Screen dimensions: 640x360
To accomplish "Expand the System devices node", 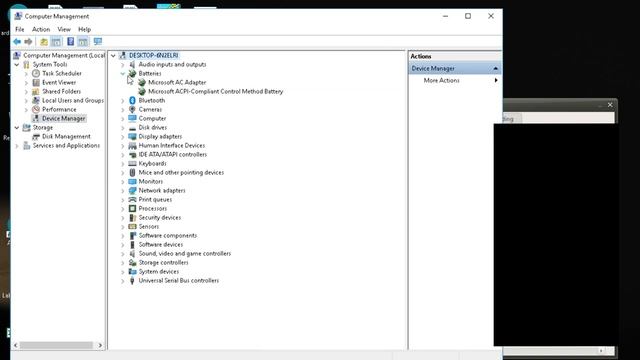I will pyautogui.click(x=122, y=272).
